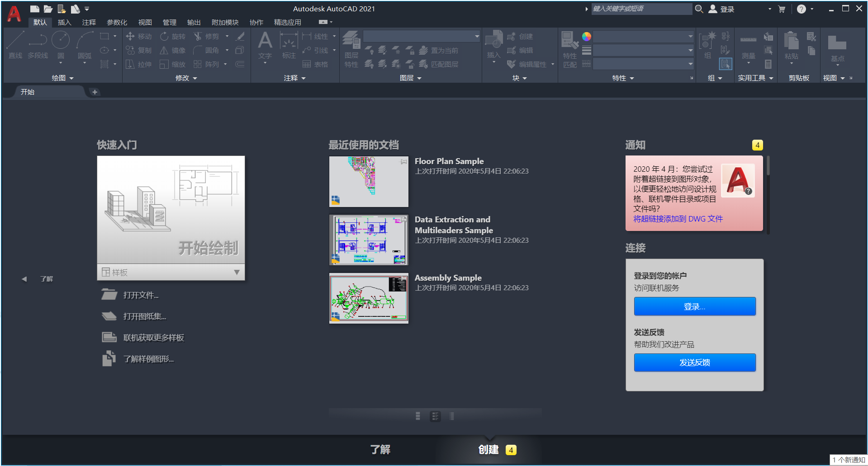Toggle pin on Floor Plan Sample thumbnail

coord(403,161)
